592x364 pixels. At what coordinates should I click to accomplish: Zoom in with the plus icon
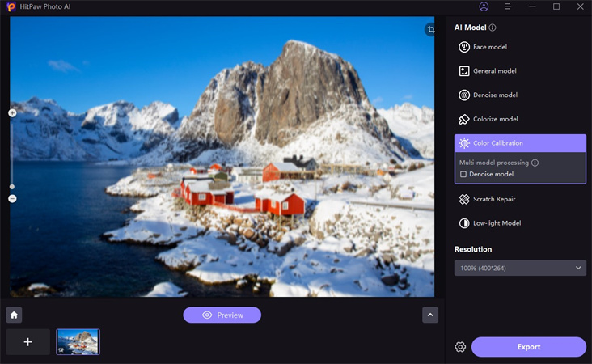[12, 113]
